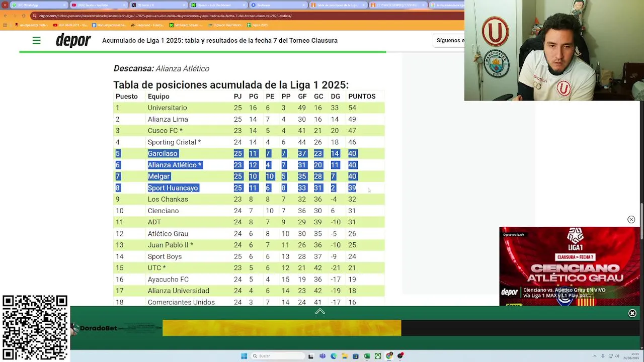Viewport: 644px width, 362px height.
Task: Show hidden system tray icons
Action: [595, 356]
